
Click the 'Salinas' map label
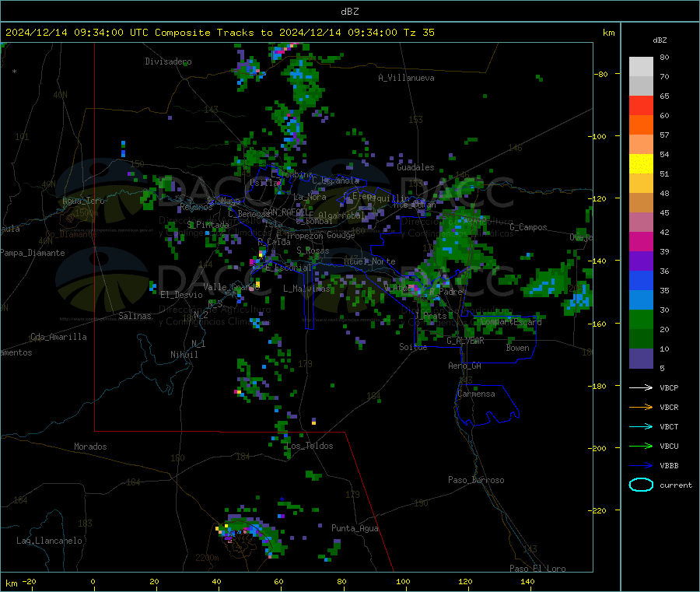[135, 316]
